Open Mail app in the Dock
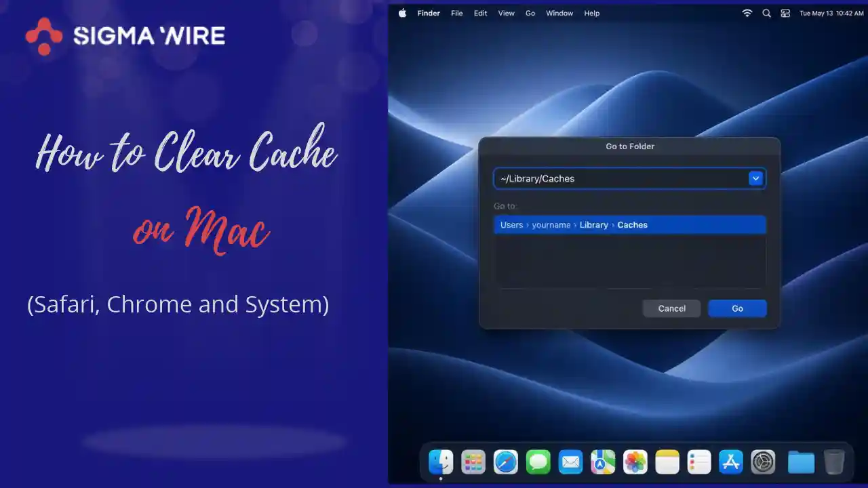 (571, 462)
